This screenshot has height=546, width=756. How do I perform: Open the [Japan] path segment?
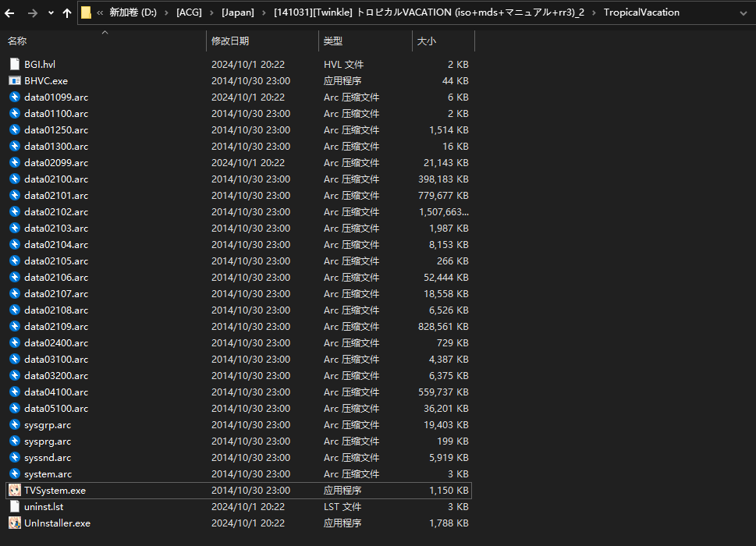238,12
